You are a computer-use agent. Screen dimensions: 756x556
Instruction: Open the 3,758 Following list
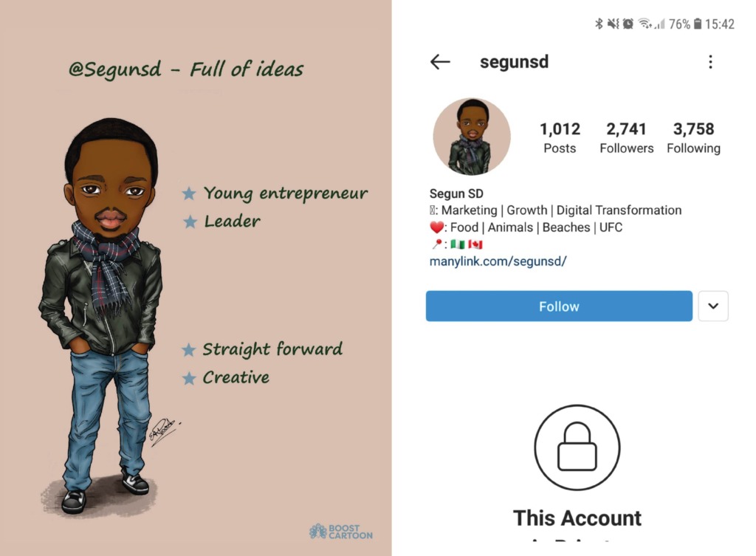[x=693, y=137]
